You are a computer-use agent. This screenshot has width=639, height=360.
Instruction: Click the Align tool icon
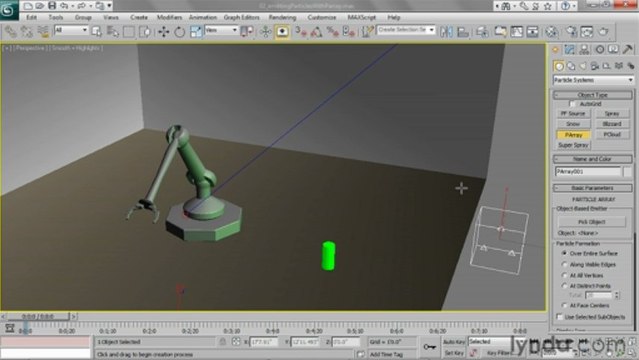point(463,31)
